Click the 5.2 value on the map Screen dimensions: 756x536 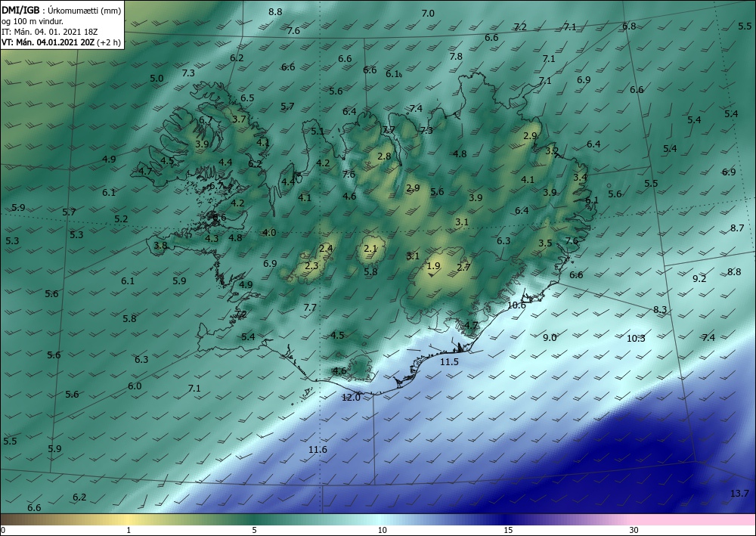pyautogui.click(x=121, y=218)
